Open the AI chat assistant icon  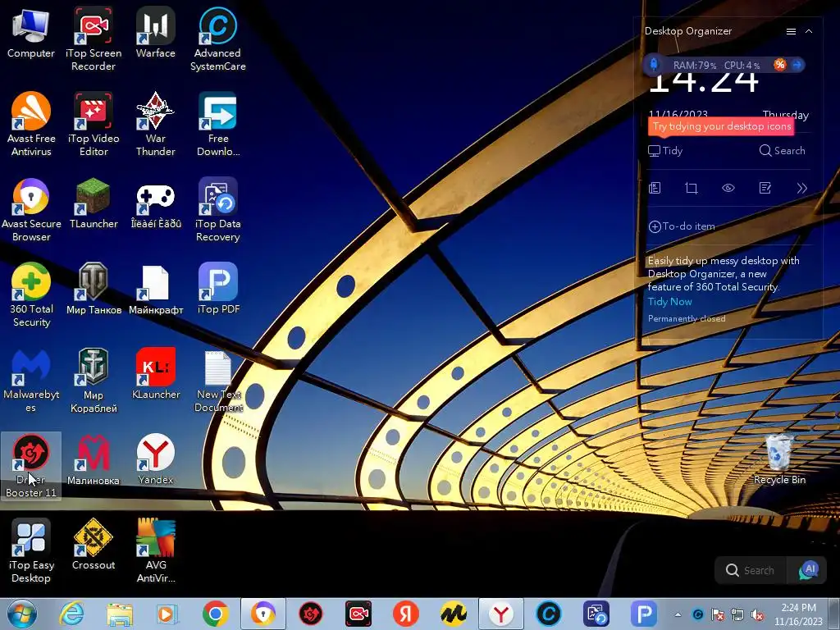pyautogui.click(x=808, y=570)
